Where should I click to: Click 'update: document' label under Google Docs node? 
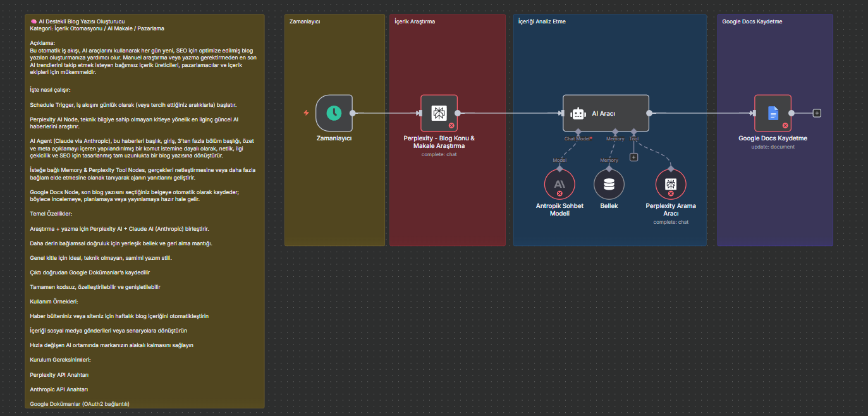[773, 147]
